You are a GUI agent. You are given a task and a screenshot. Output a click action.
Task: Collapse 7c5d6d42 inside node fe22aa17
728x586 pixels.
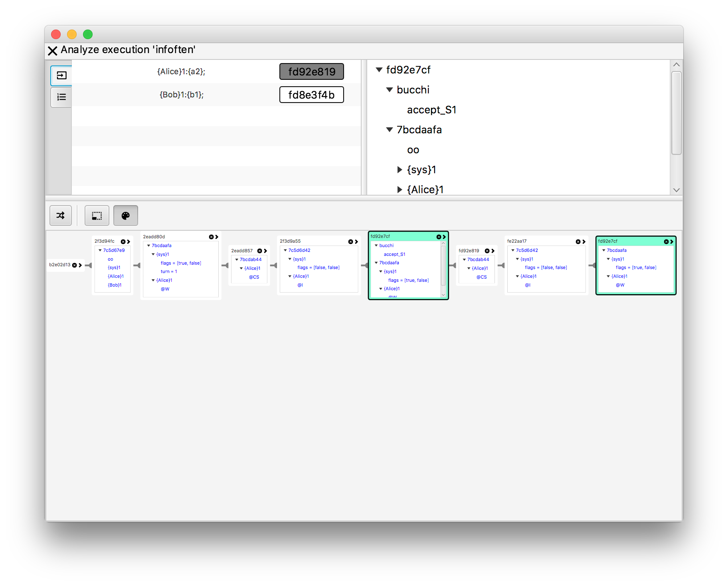pyautogui.click(x=512, y=250)
